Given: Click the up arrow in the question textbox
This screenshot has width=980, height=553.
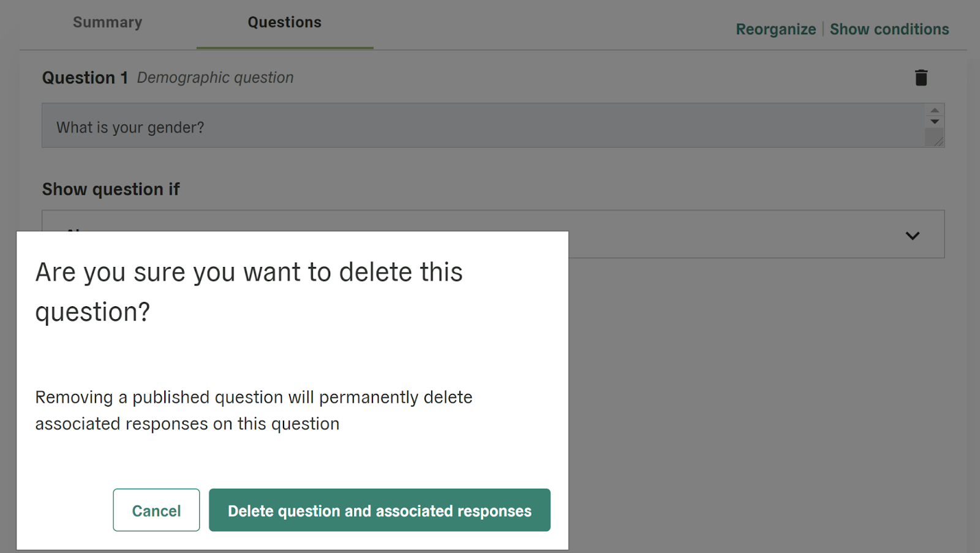Looking at the screenshot, I should 934,111.
